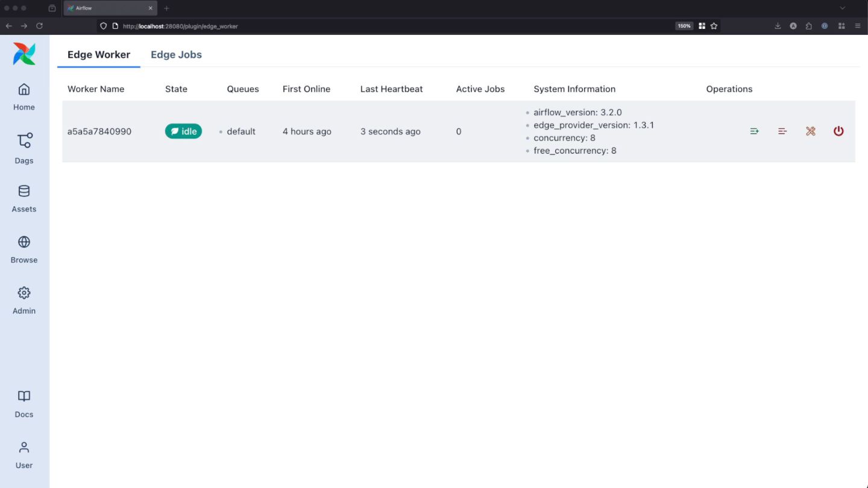Viewport: 868px width, 488px height.
Task: Click the grid-plus extension icon in toolbar
Action: coord(841,26)
